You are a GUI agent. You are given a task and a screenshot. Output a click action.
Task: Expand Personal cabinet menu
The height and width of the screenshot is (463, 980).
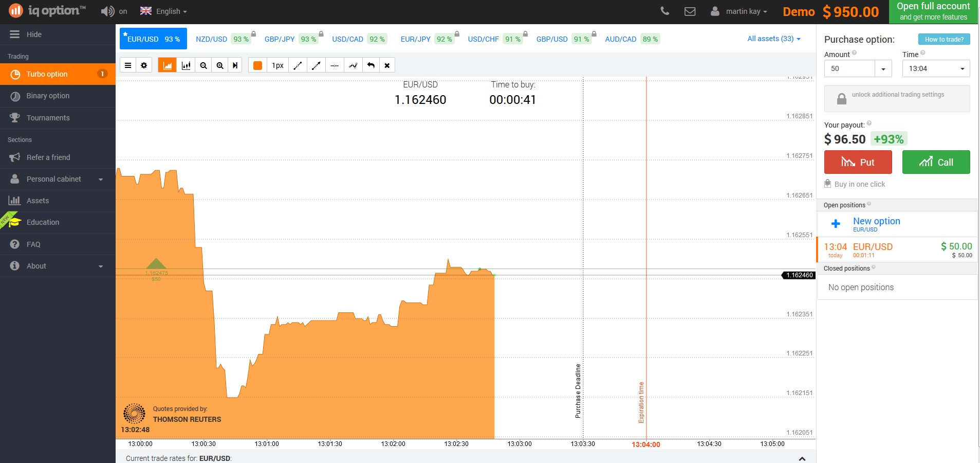(58, 179)
